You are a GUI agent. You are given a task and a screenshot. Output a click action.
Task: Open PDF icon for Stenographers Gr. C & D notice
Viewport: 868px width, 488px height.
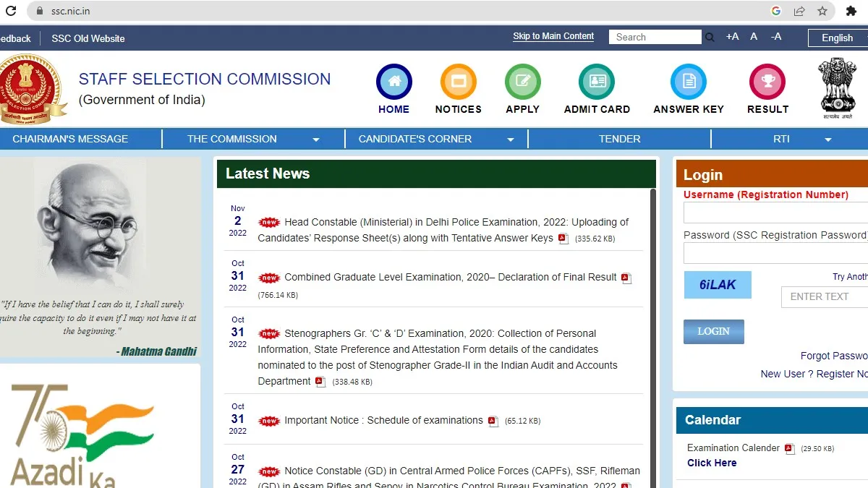(x=320, y=382)
